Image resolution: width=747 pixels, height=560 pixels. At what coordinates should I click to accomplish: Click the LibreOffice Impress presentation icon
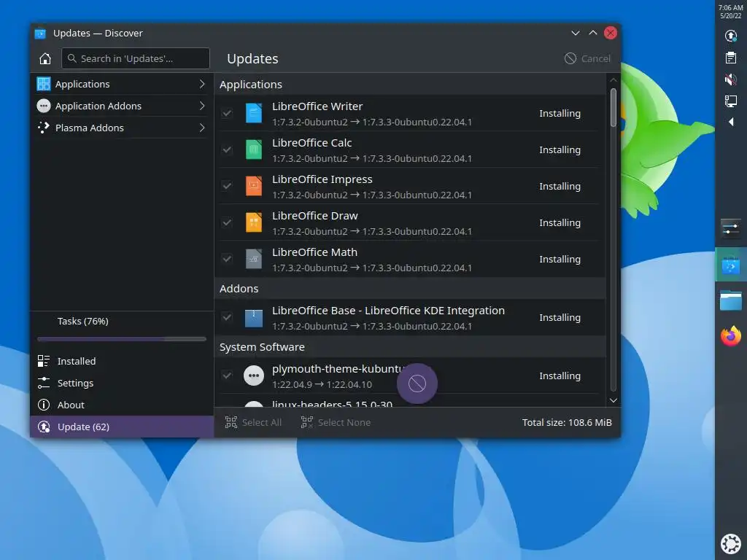pyautogui.click(x=253, y=186)
